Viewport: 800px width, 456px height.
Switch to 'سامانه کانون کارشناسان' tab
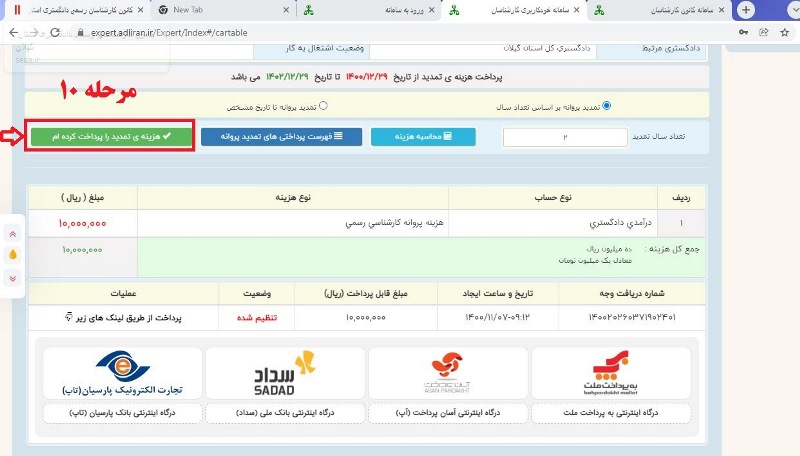click(660, 10)
